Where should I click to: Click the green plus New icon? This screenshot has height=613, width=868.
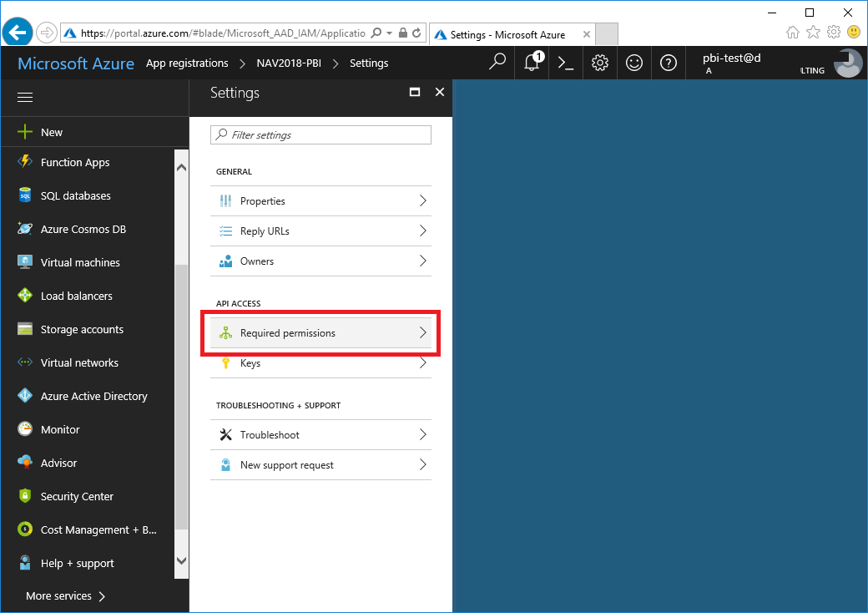(x=25, y=132)
